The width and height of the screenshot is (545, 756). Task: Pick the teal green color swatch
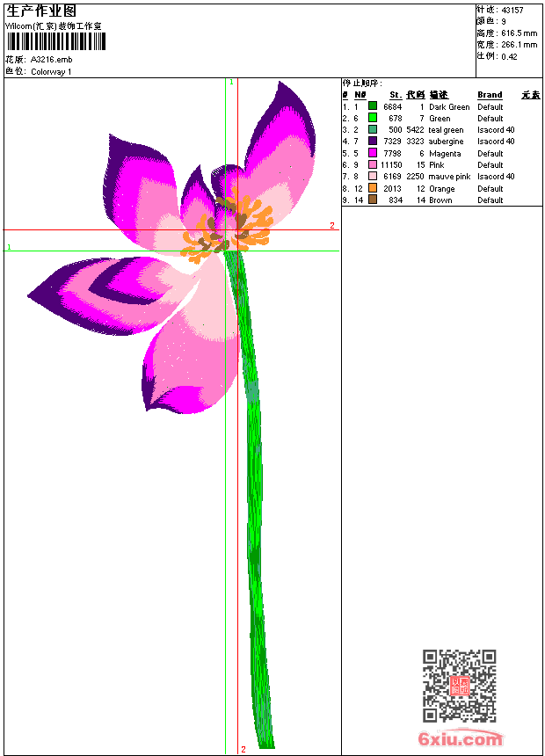point(373,130)
